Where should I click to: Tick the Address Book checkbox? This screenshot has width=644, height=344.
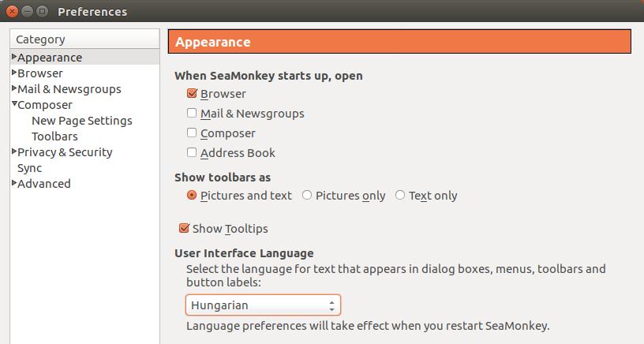click(x=192, y=152)
